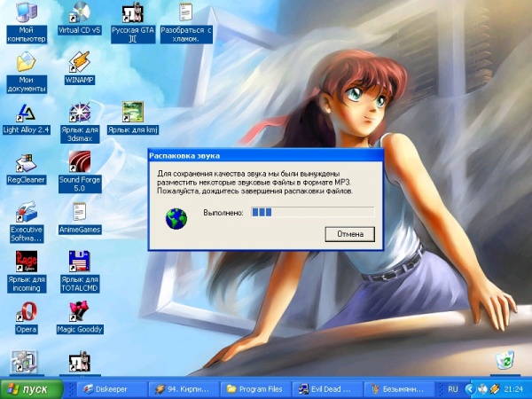Switch to the Evil Dead ... taskbar item
Screen dimensions: 532x399
click(x=327, y=389)
